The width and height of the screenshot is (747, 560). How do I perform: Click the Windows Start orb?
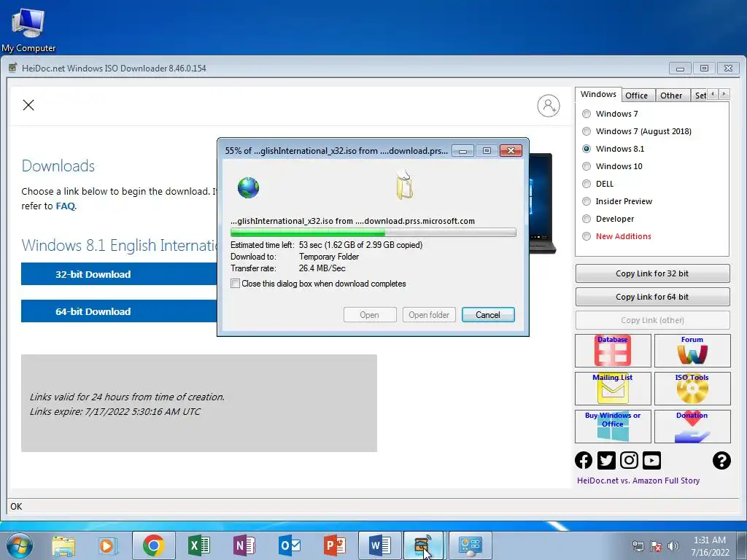[x=20, y=545]
